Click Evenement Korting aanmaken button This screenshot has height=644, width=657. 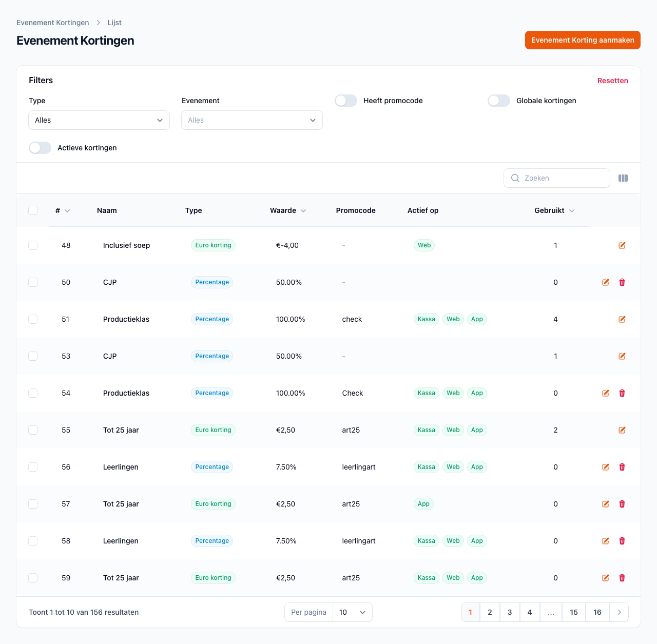(x=583, y=40)
